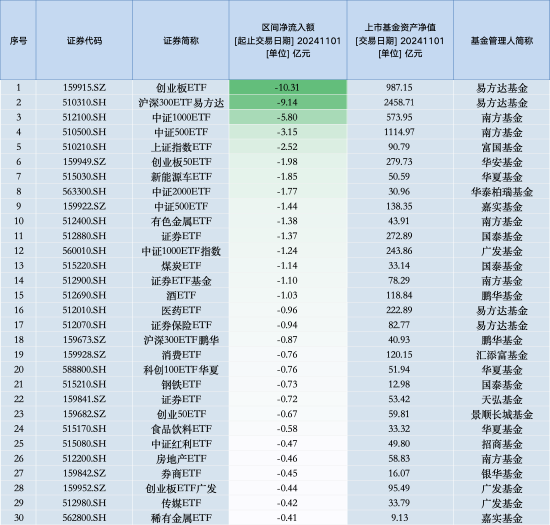Select the 上证指数ETF name cell
This screenshot has width=550, height=525.
pos(181,147)
